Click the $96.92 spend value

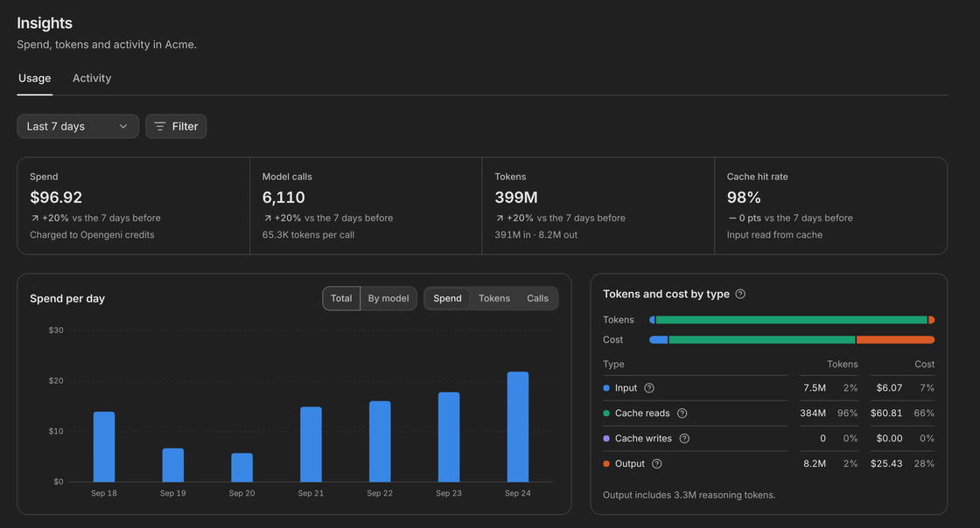56,198
